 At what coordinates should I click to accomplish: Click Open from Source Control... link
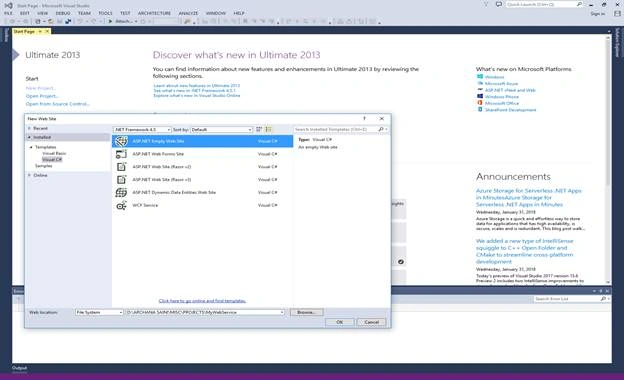(58, 104)
